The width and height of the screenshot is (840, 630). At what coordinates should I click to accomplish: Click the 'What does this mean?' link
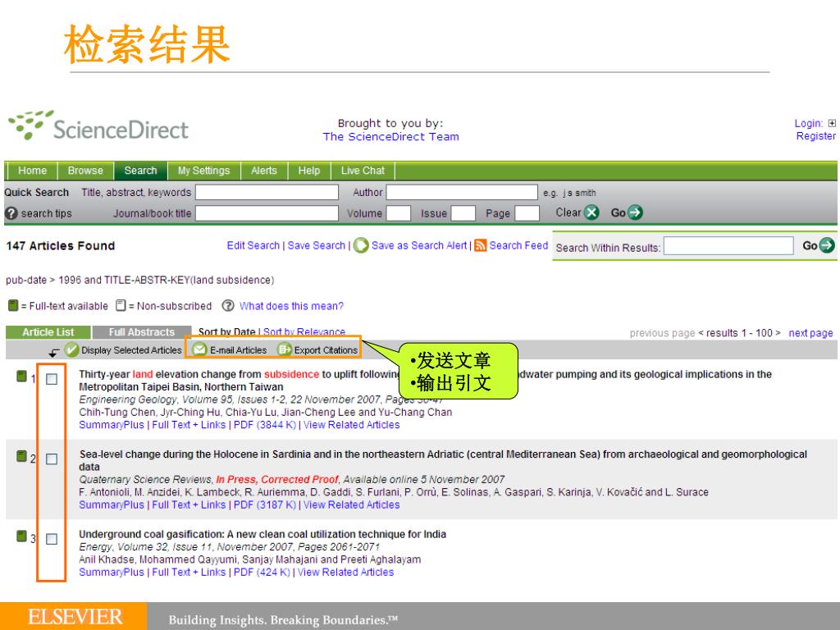pos(291,306)
